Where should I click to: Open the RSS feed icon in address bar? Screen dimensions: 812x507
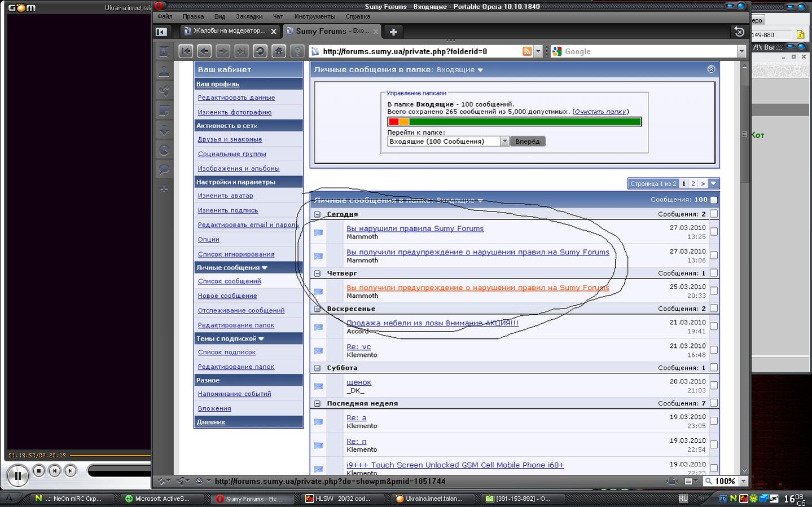tap(527, 51)
